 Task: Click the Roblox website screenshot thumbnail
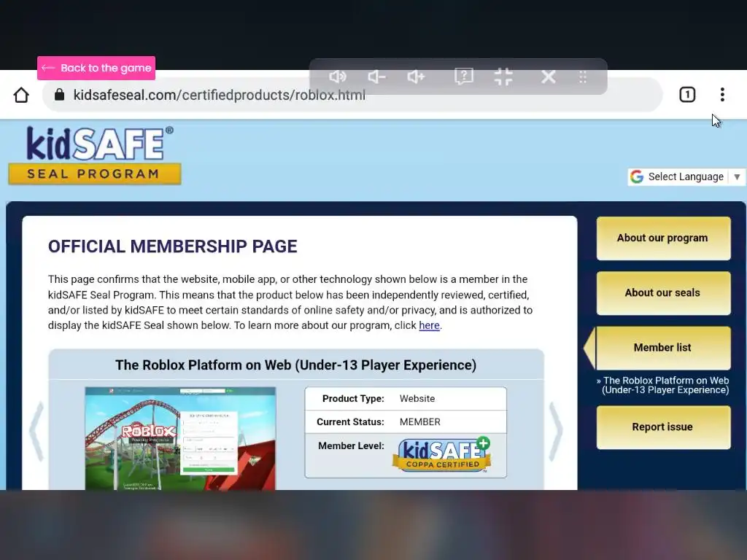180,438
